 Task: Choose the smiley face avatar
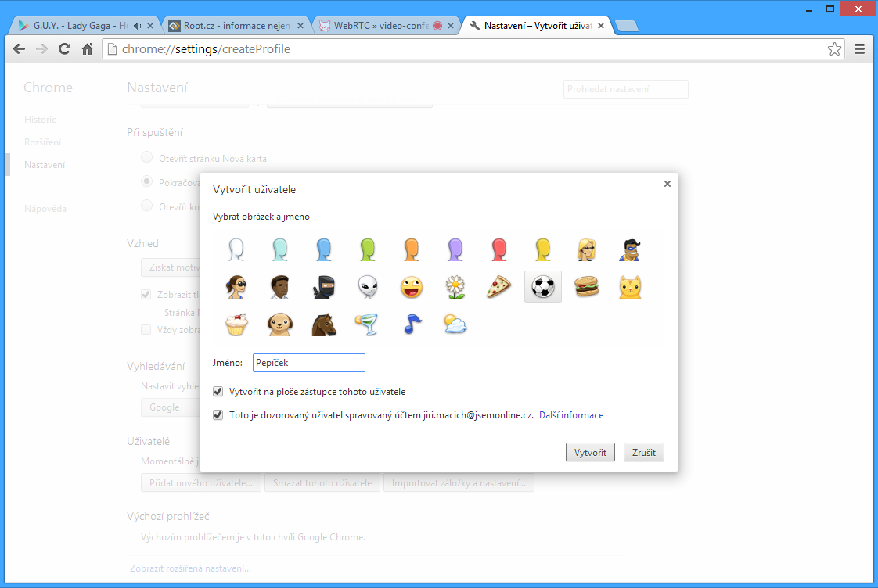coord(411,286)
